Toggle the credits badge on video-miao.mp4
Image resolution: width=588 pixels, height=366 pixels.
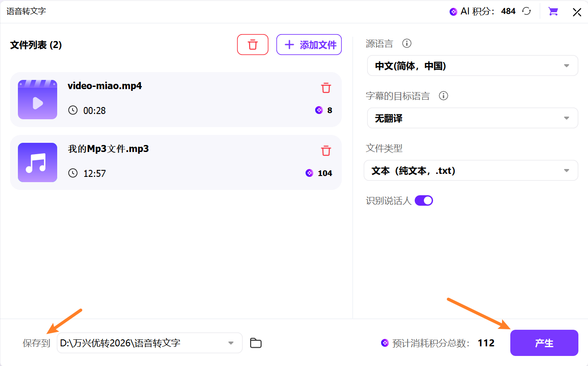coord(319,110)
